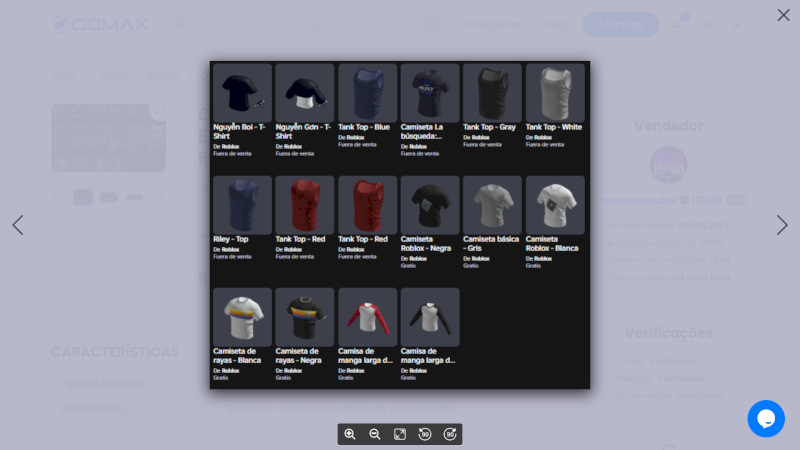Toggle fullscreen view of the image

pos(400,434)
